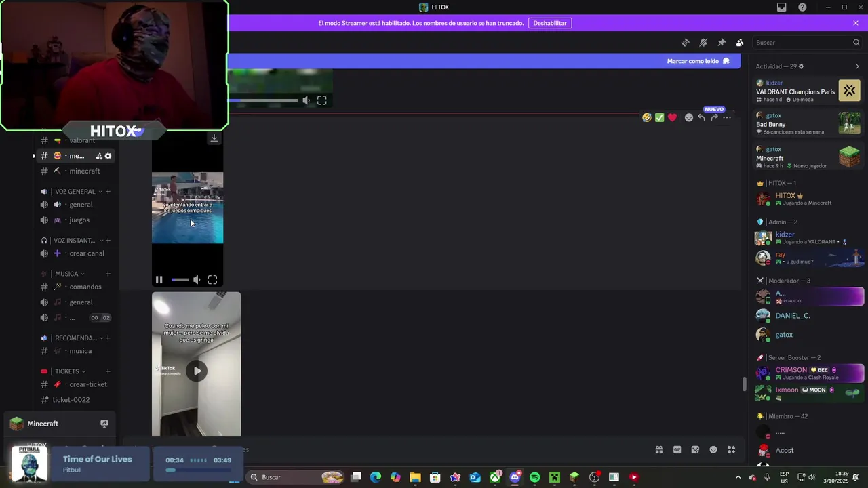
Task: Open emoji picker in message bar
Action: (713, 449)
